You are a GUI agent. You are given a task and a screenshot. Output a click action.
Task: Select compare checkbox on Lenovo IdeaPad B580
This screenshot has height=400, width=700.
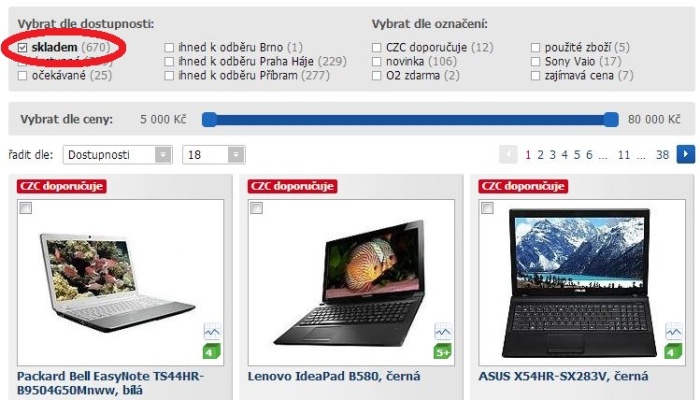point(256,208)
